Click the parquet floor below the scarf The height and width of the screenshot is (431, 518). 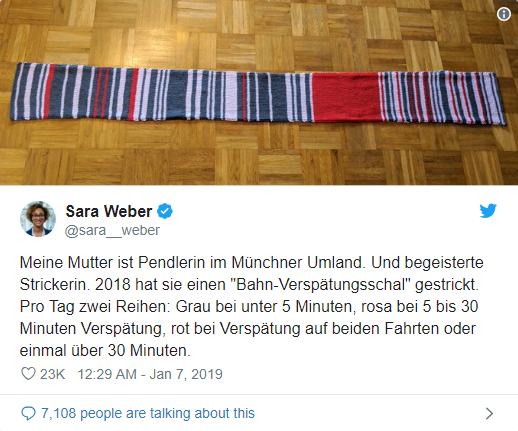tap(259, 155)
